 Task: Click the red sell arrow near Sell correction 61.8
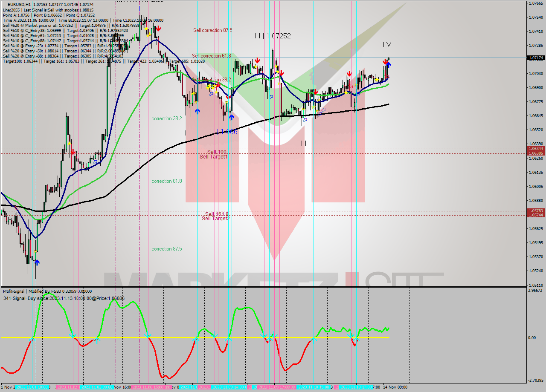257,61
